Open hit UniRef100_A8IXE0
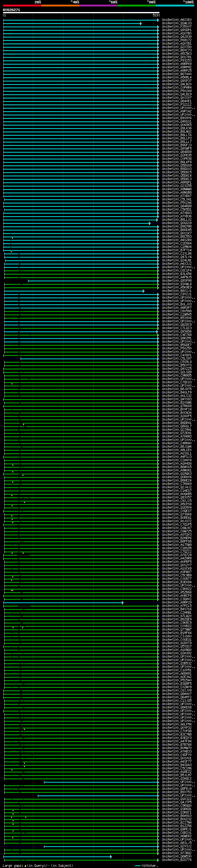197x868 pixels. [177, 20]
